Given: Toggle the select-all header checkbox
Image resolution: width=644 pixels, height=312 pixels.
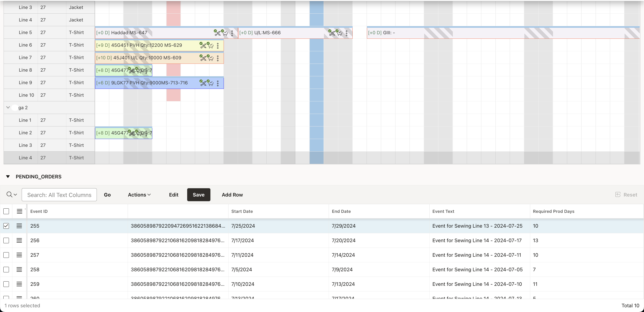Looking at the screenshot, I should coord(6,212).
